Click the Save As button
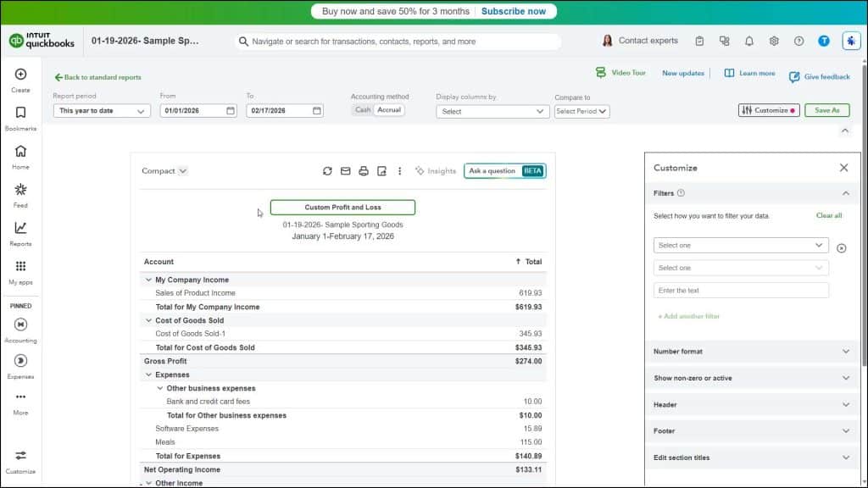The image size is (868, 488). point(826,110)
